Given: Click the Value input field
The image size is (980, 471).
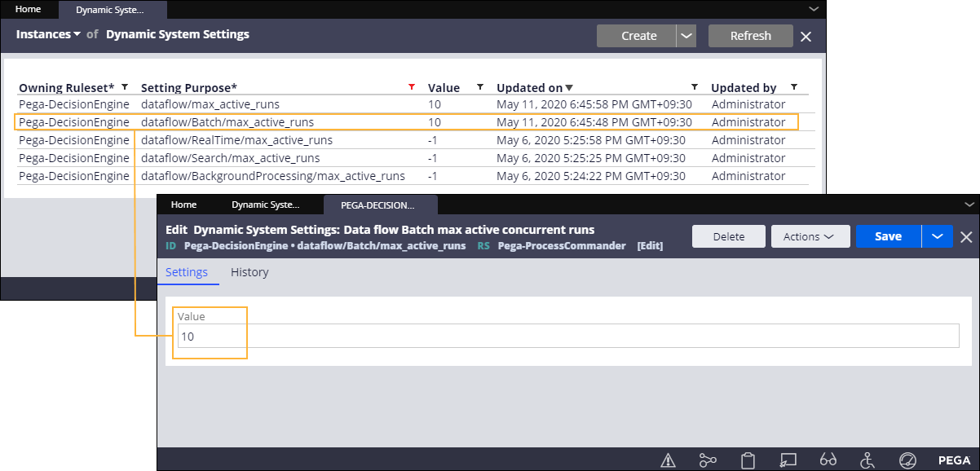Looking at the screenshot, I should point(568,336).
